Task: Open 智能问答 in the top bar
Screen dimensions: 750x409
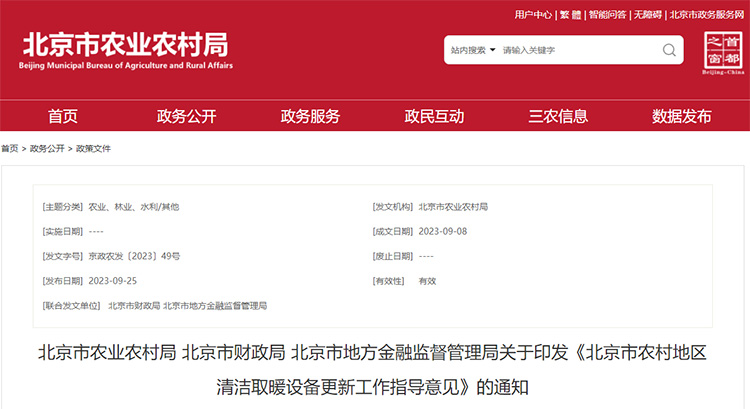Action: coord(607,15)
